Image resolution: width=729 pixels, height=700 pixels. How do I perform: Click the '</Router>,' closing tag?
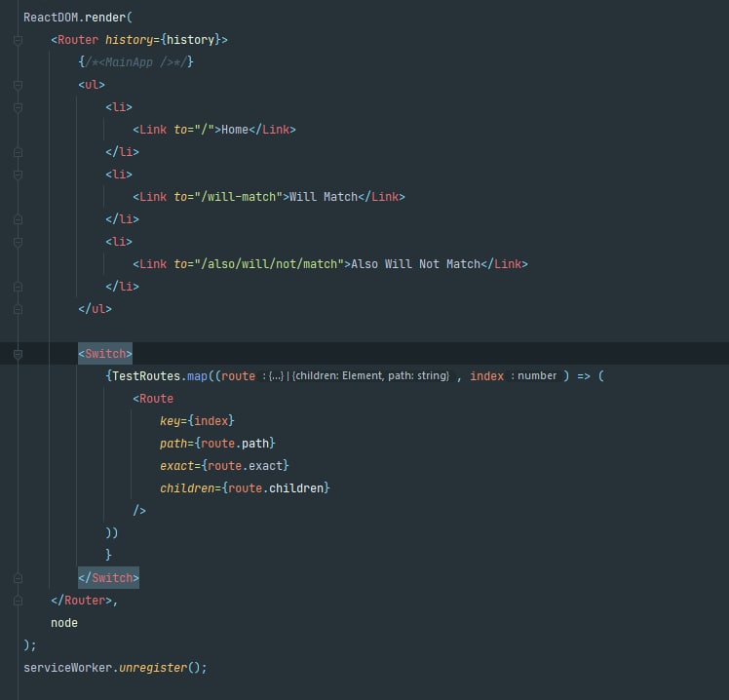pos(84,601)
